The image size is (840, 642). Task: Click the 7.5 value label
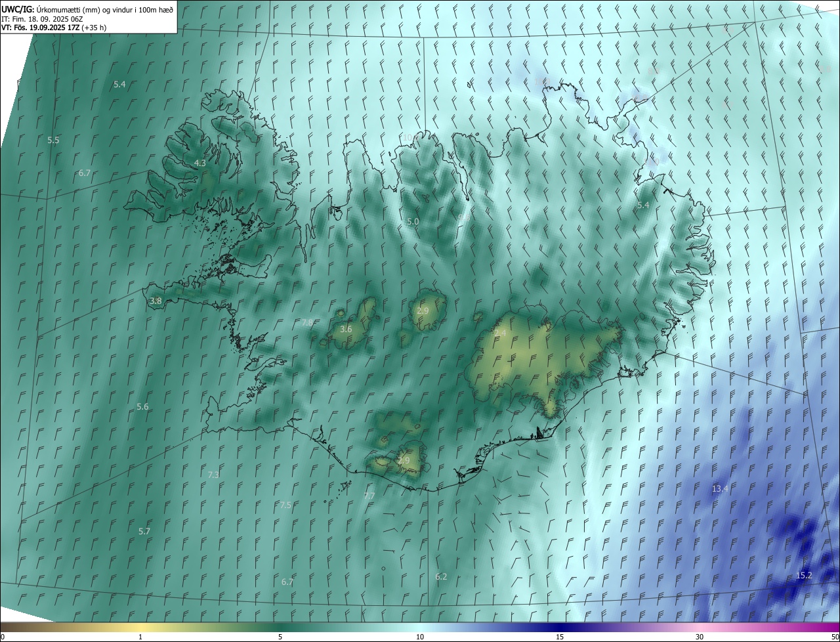click(x=285, y=505)
